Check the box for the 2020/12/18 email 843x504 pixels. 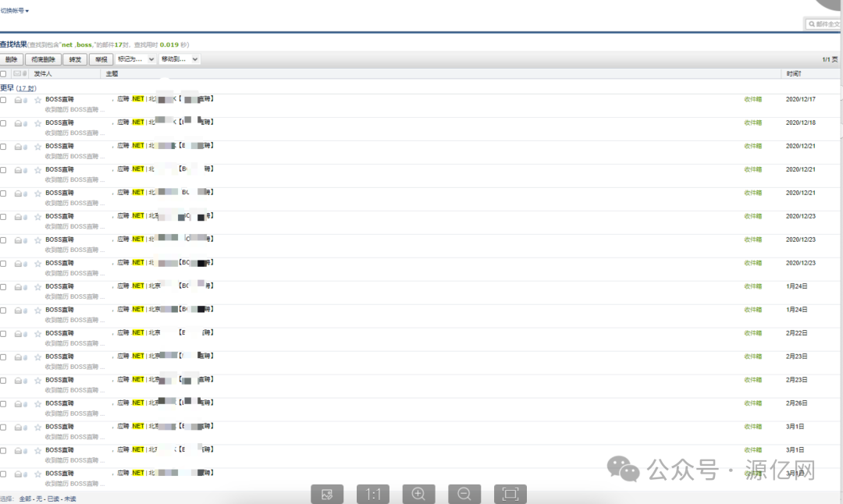[3, 123]
